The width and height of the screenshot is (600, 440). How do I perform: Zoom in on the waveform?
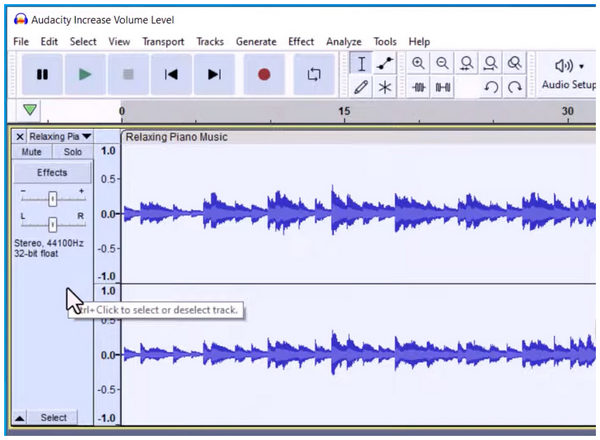point(418,63)
